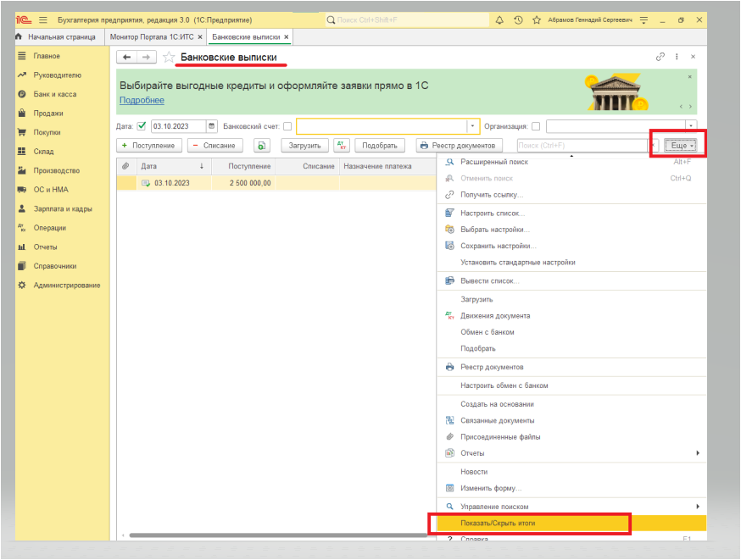Click the Dt/Kt document movements toolbar icon
Image resolution: width=741 pixels, height=560 pixels.
[x=342, y=146]
